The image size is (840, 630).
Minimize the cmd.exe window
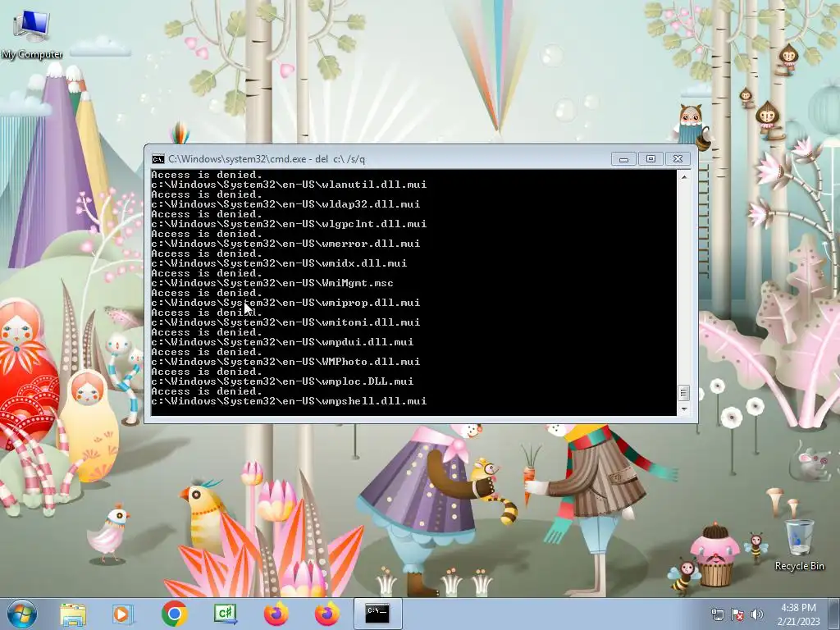(x=623, y=159)
